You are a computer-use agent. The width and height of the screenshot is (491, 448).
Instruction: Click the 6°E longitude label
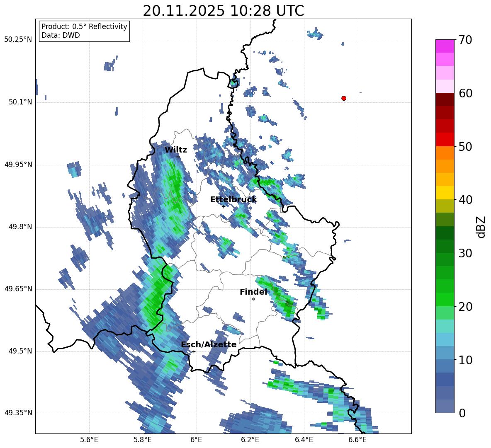(x=196, y=440)
